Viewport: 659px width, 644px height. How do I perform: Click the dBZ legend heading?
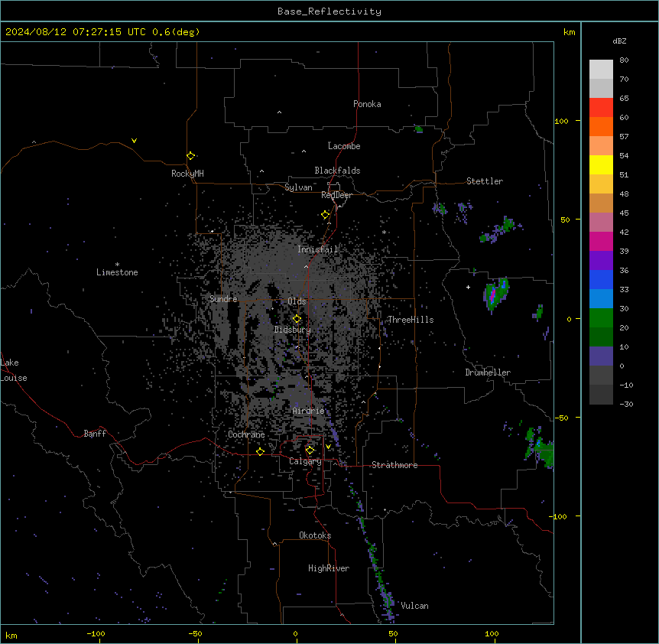[619, 41]
